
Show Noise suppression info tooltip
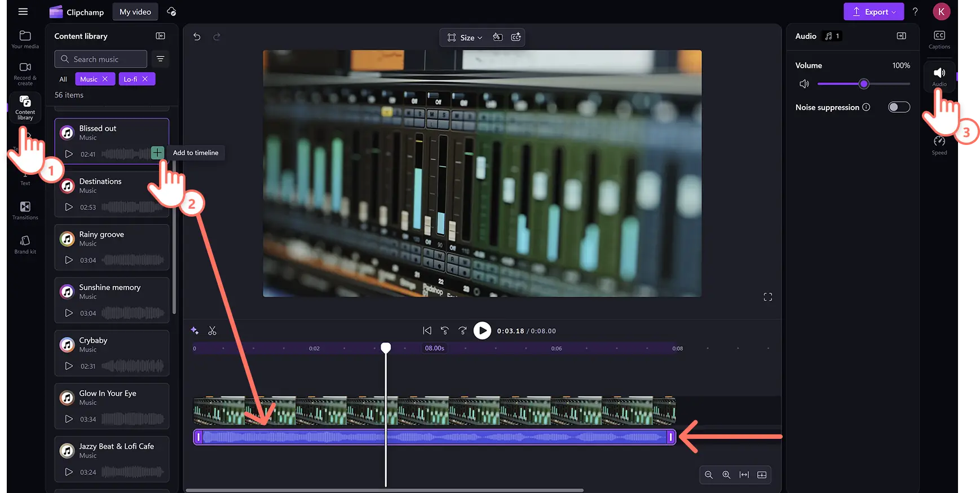click(x=866, y=107)
